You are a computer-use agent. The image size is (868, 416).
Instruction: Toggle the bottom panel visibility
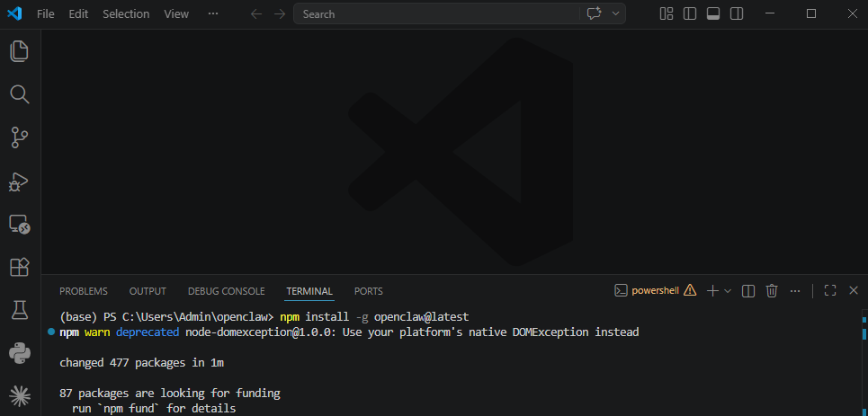coord(713,13)
